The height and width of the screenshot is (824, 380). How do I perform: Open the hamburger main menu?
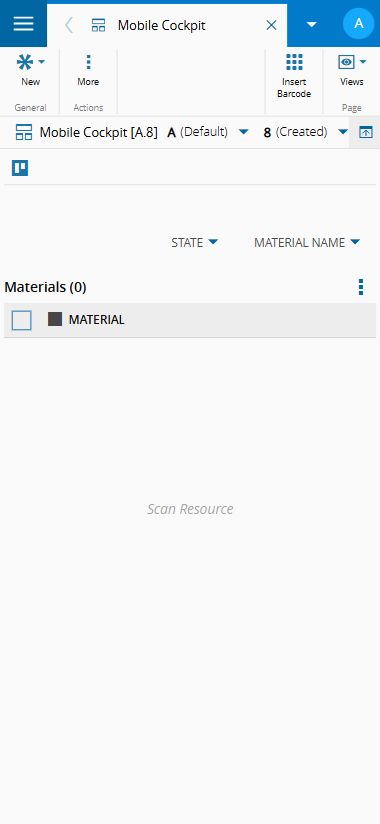[23, 24]
